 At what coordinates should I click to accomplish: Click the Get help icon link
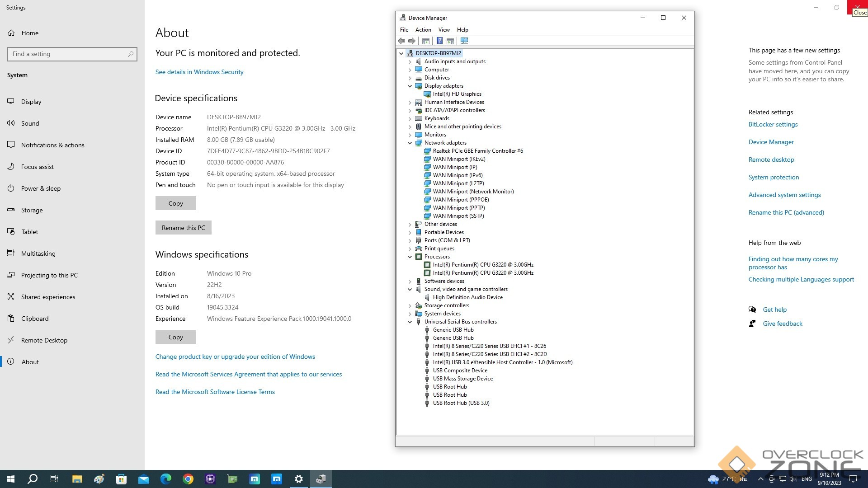752,310
